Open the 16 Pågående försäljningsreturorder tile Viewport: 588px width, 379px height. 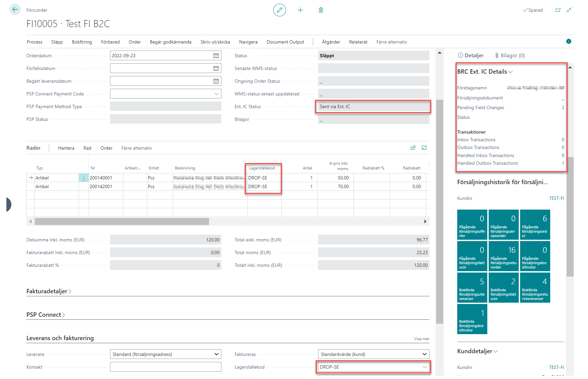click(503, 256)
